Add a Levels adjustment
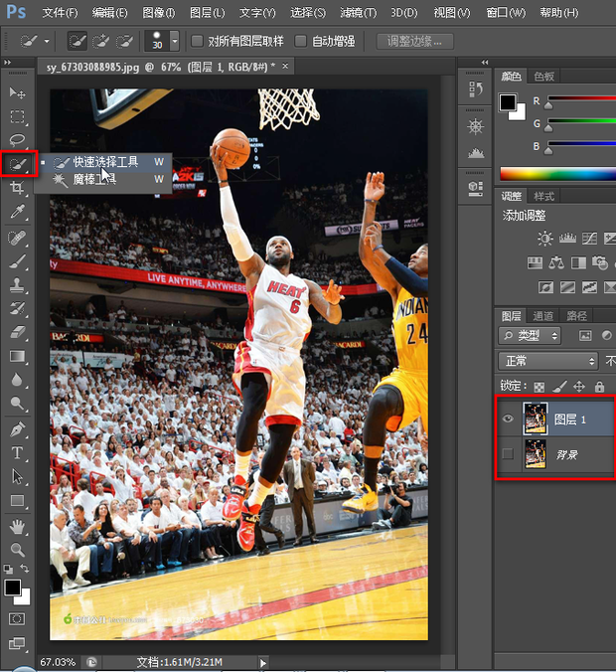 [x=567, y=239]
